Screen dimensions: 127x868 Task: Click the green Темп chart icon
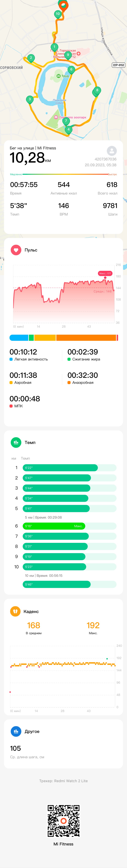pos(16,442)
